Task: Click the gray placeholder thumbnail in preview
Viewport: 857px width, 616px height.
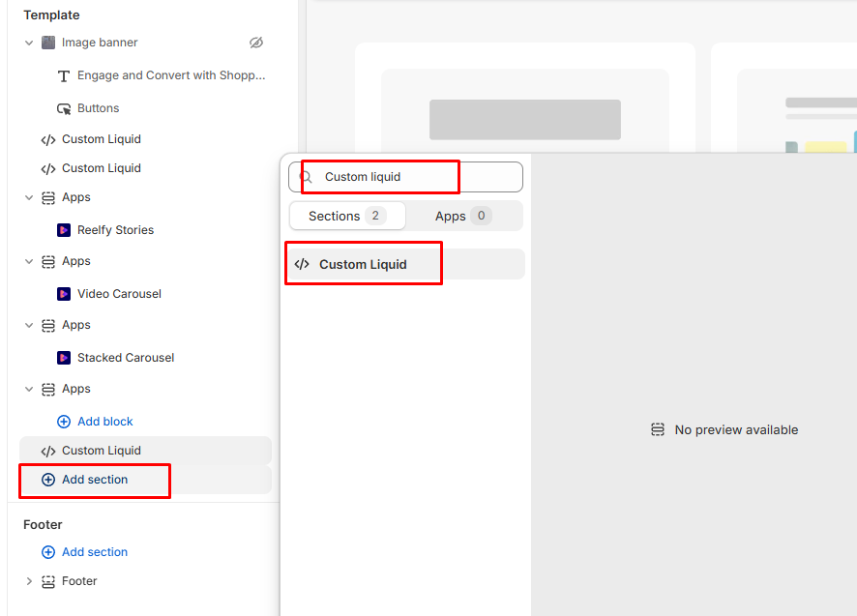Action: click(524, 120)
